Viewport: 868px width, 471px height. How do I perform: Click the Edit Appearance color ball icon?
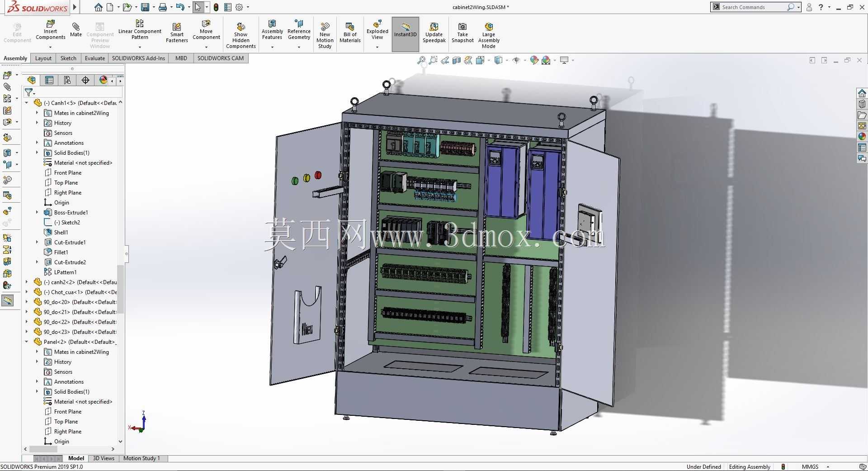pyautogui.click(x=534, y=60)
